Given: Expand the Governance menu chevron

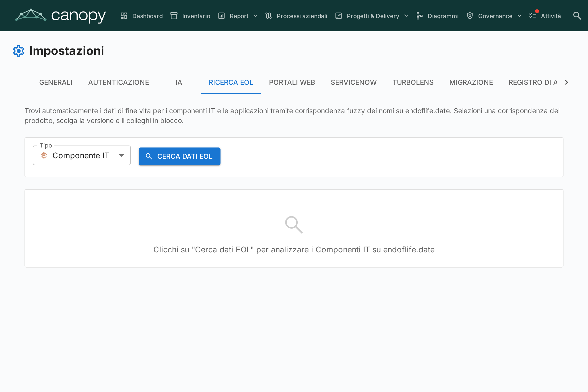Looking at the screenshot, I should (519, 16).
